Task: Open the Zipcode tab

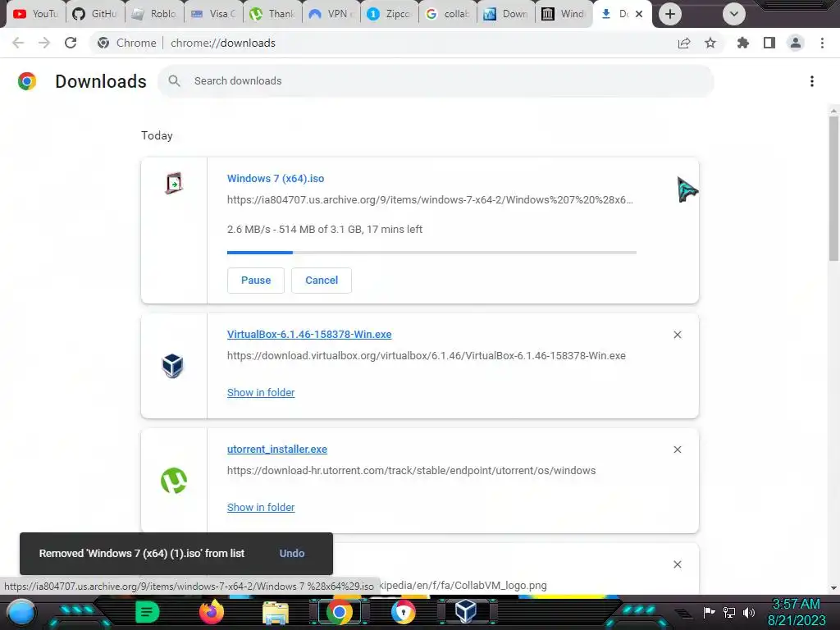Action: [390, 14]
